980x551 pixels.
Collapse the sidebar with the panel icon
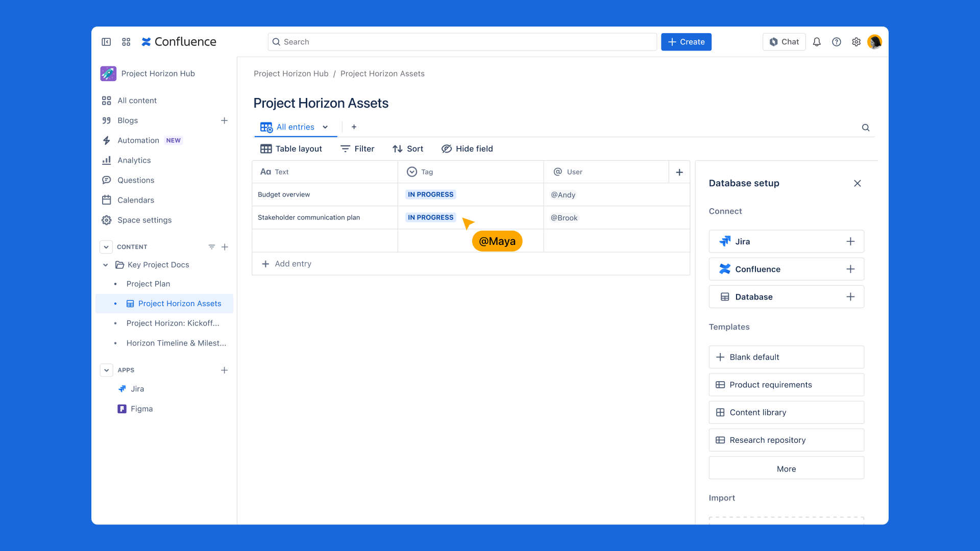click(x=106, y=42)
